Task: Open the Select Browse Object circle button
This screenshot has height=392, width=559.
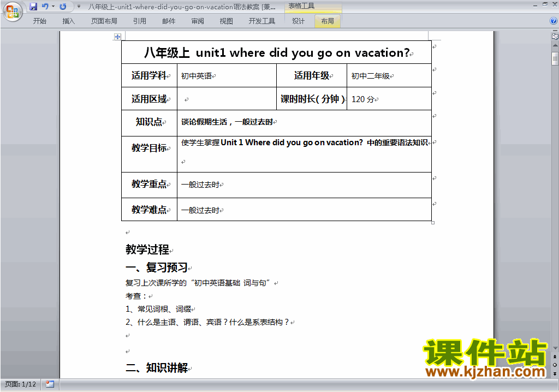Action: coord(555,365)
